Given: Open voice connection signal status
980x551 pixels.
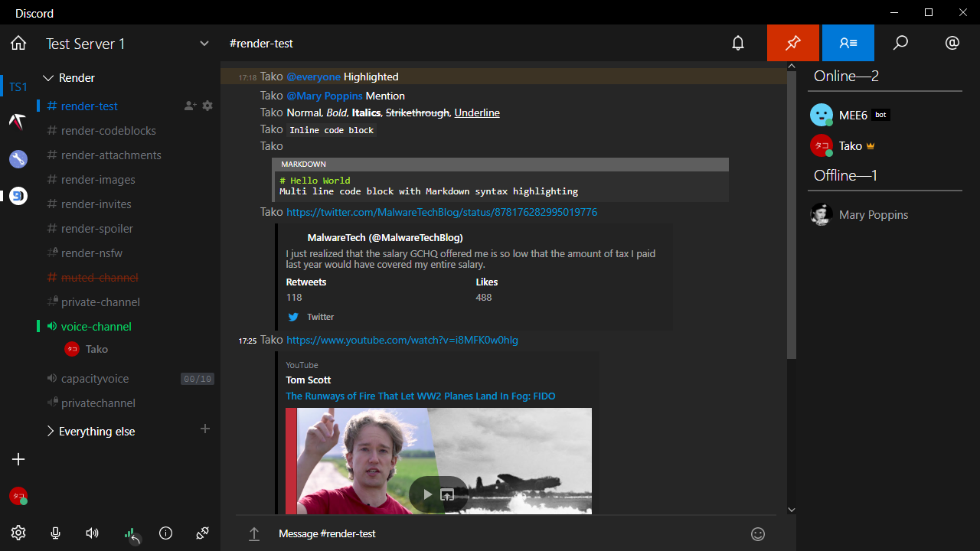Looking at the screenshot, I should coord(132,535).
